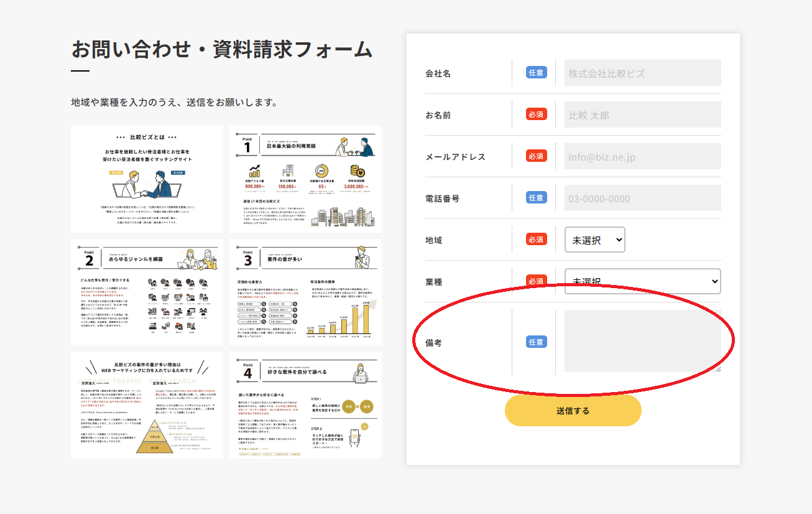Focus the お名前 name text field
812x514 pixels.
coord(642,114)
